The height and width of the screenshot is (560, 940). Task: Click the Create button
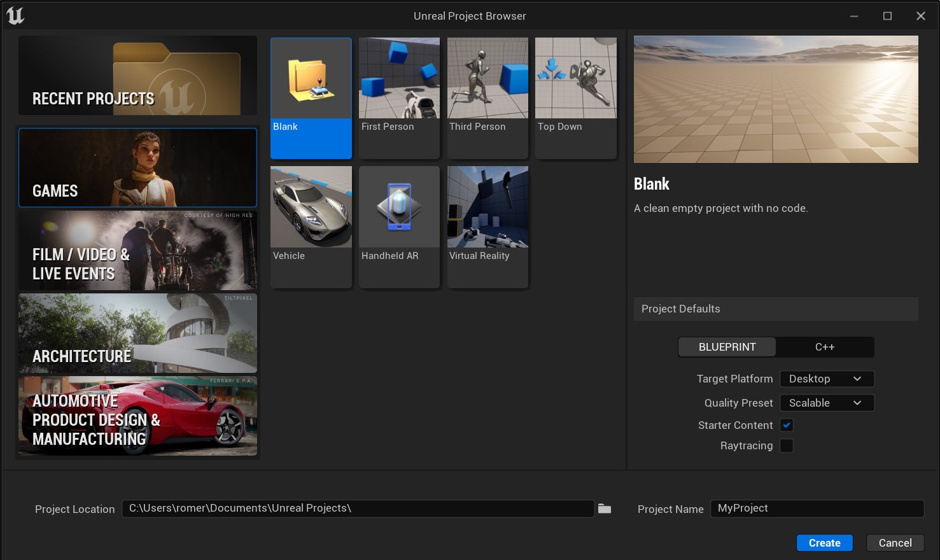(x=824, y=543)
